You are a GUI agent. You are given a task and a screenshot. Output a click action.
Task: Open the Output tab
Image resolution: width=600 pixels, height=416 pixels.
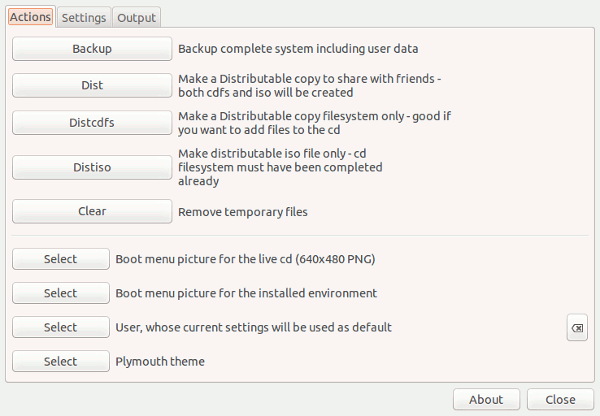point(135,17)
